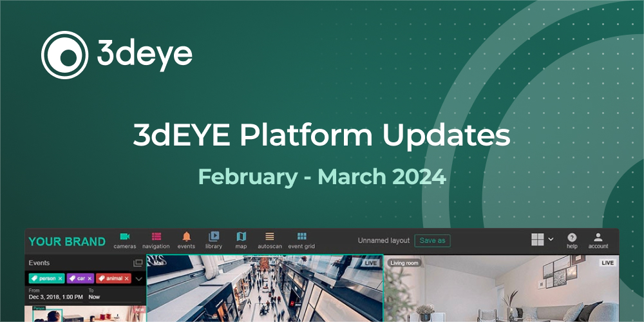Expand the event tag filters chevron

[139, 279]
